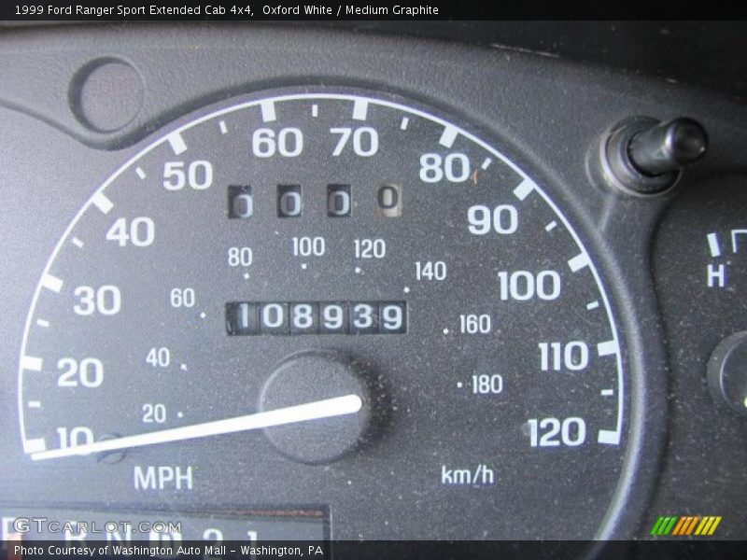Click the 180 km/h numeral
Screen dimensions: 747x560
pyautogui.click(x=486, y=385)
